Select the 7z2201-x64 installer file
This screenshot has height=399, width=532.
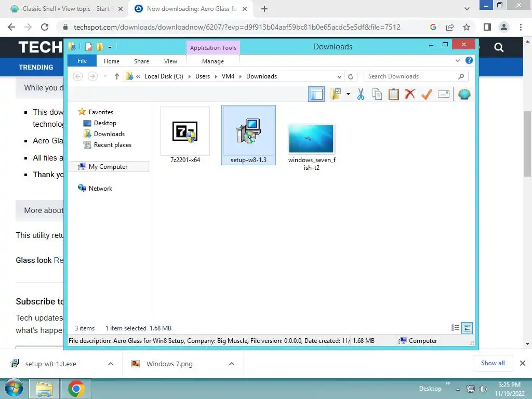coord(185,135)
